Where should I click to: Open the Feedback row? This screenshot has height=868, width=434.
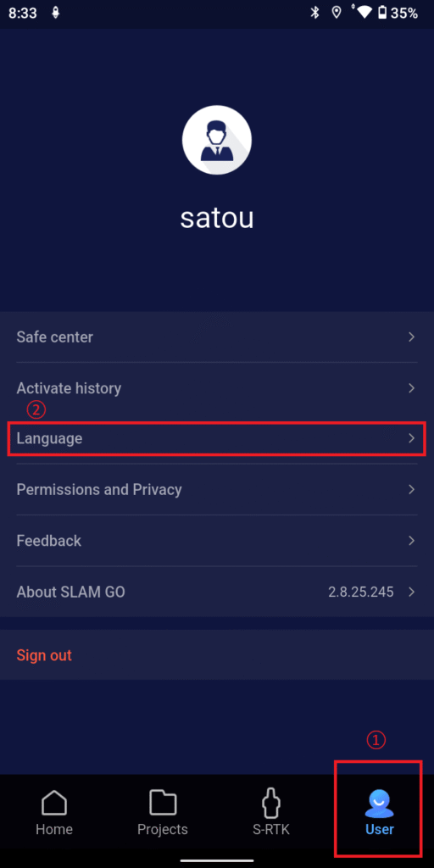coord(217,541)
